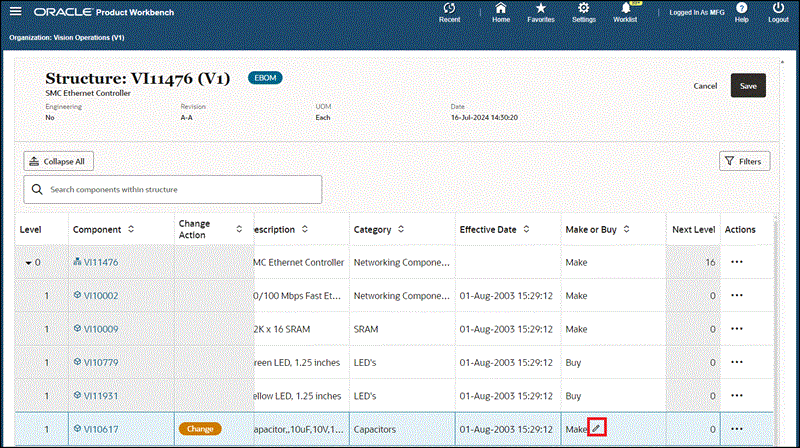Viewport: 800px width, 448px height.
Task: Focus the search components within structure field
Action: point(172,189)
